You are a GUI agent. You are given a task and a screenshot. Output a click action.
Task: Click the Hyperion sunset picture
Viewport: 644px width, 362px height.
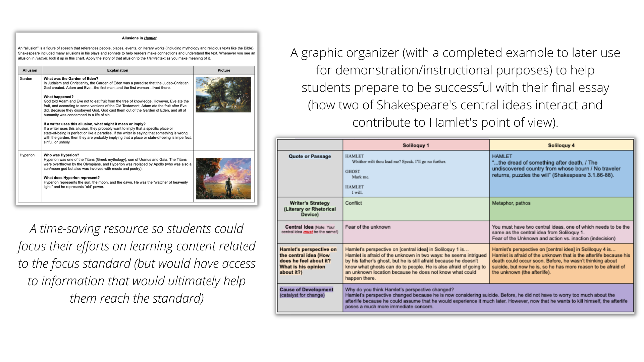pos(223,178)
